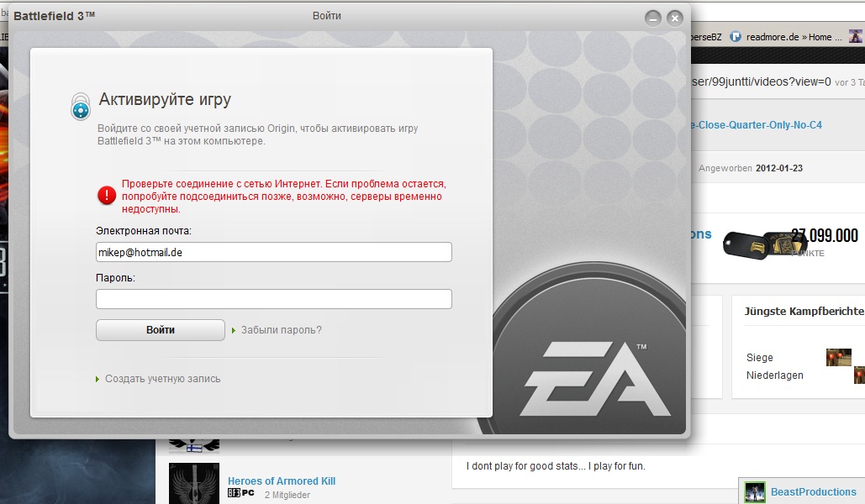Screen dimensions: 865x504
Task: Click the 27.099.000 points value
Action: click(825, 235)
